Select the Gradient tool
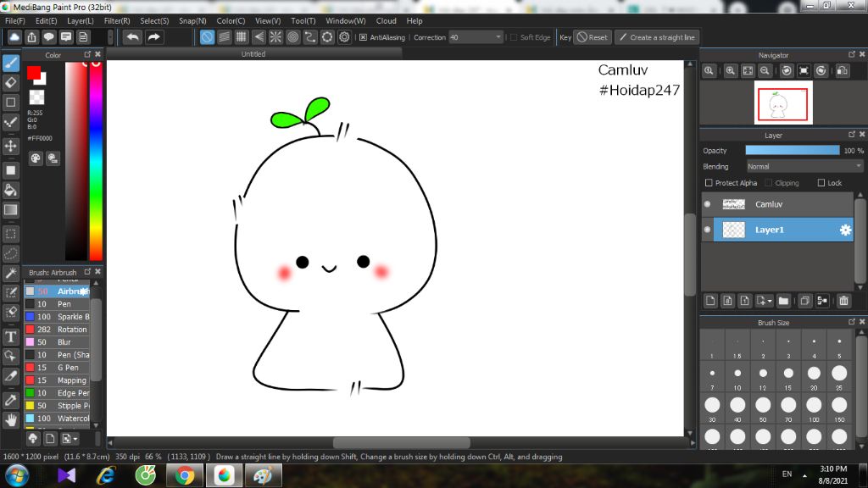Image resolution: width=868 pixels, height=488 pixels. (10, 210)
